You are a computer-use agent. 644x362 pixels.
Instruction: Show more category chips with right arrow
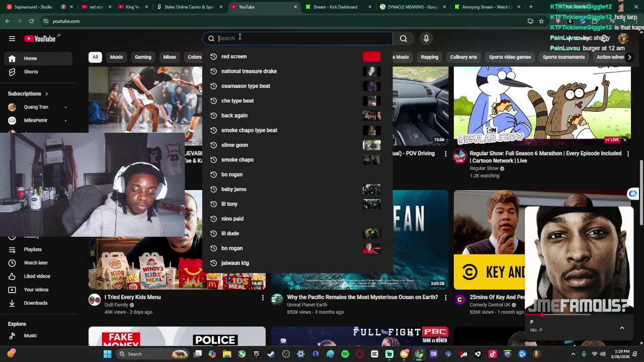click(x=629, y=57)
